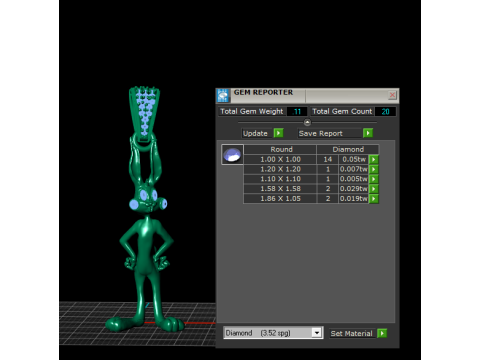Click the Total Gem Weight value field

pyautogui.click(x=297, y=111)
